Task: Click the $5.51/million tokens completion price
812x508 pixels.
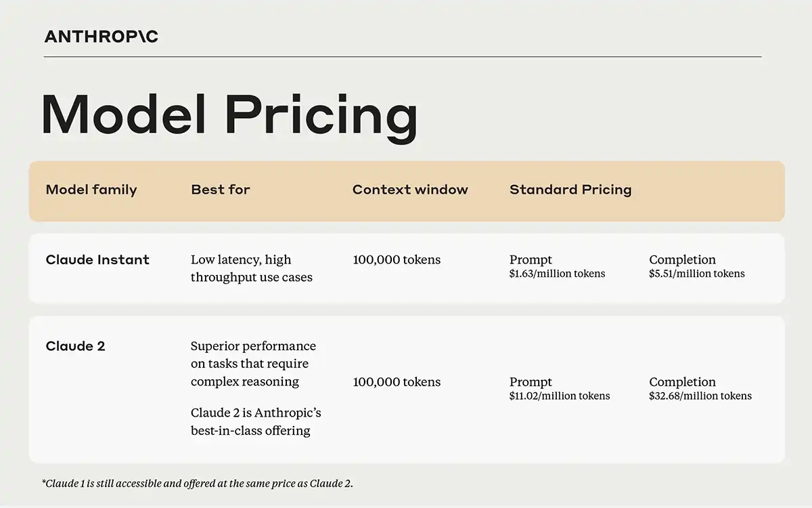Action: tap(697, 274)
